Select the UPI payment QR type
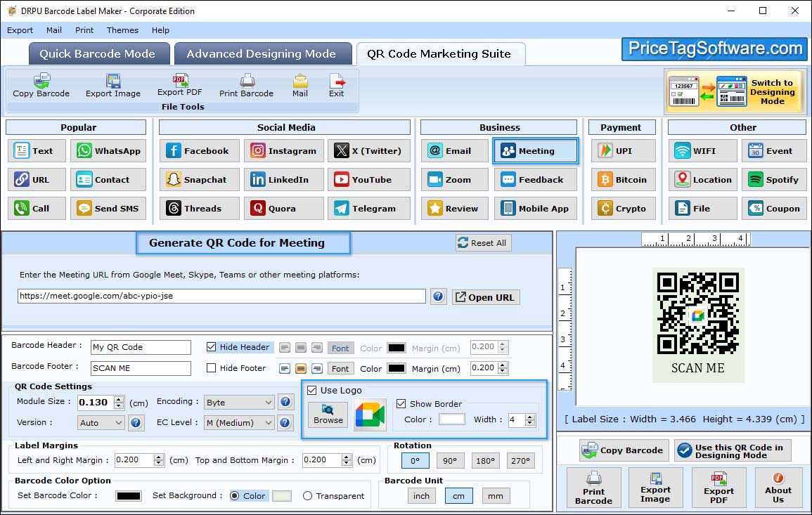 pyautogui.click(x=624, y=150)
